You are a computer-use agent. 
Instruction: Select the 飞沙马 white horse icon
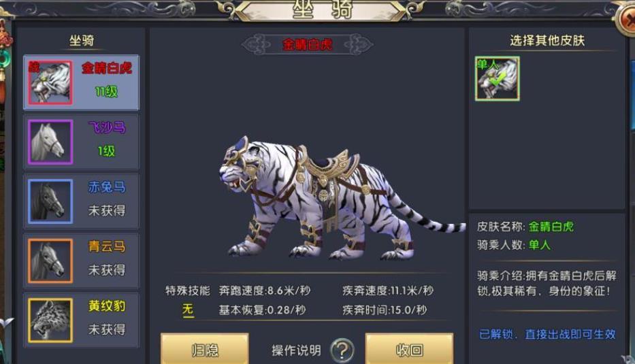(50, 142)
